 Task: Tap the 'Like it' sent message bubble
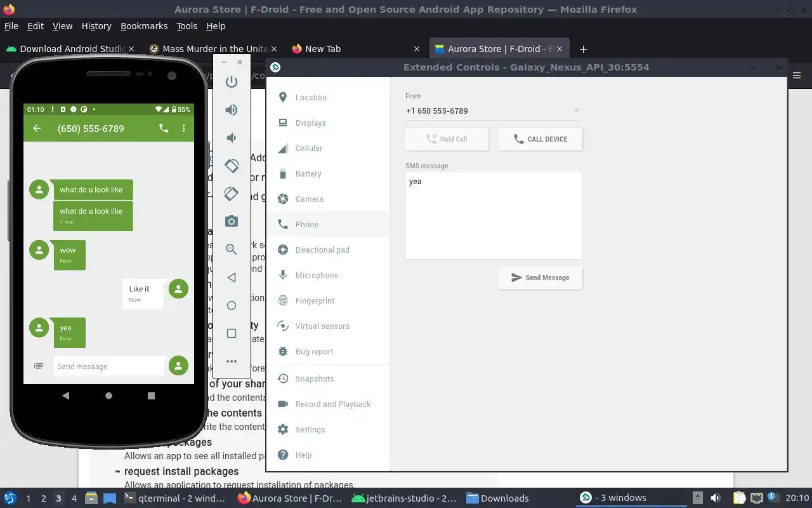click(143, 294)
